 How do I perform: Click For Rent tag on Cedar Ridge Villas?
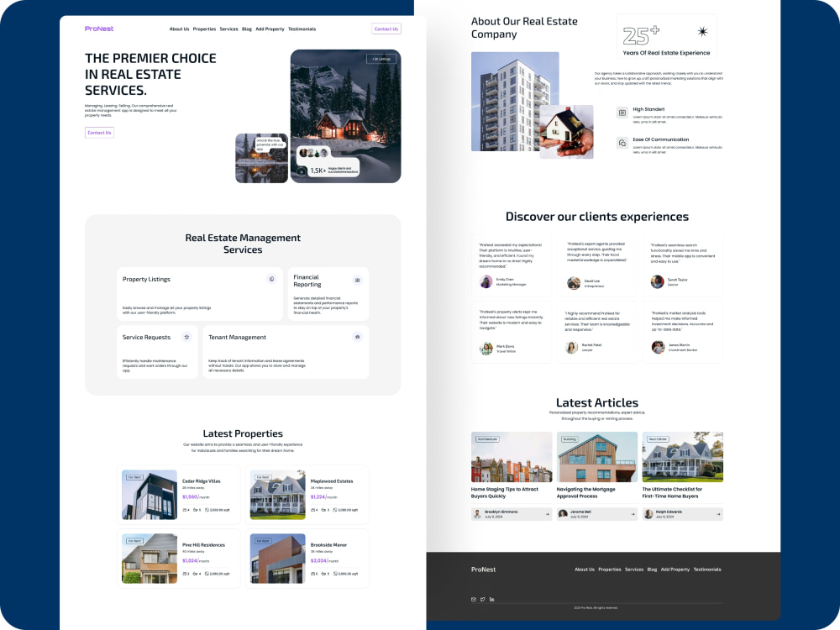(134, 477)
